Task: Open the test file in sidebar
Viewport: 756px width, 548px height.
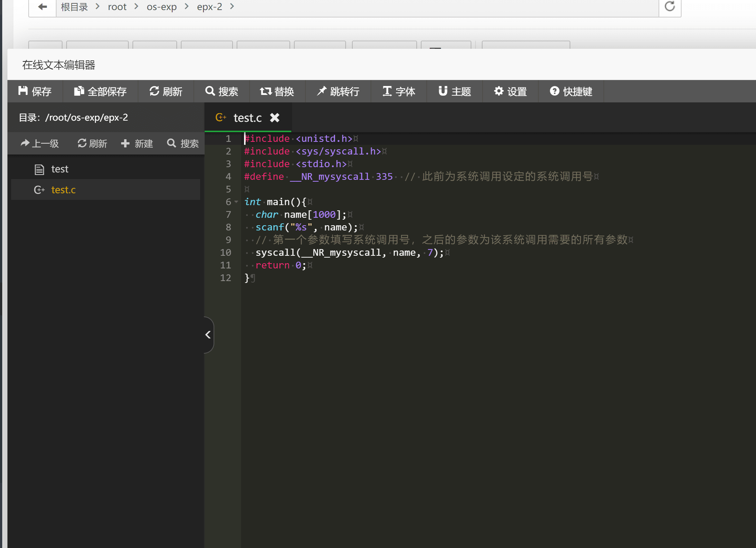Action: coord(60,169)
